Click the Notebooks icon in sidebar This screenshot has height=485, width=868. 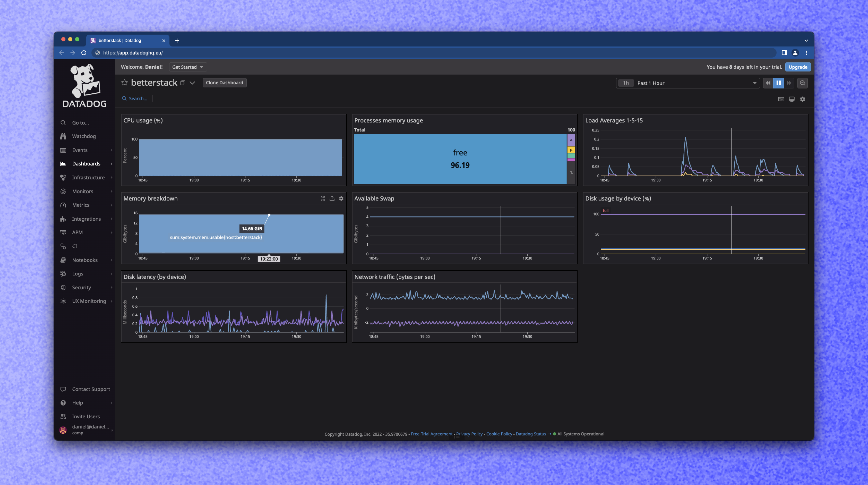63,260
